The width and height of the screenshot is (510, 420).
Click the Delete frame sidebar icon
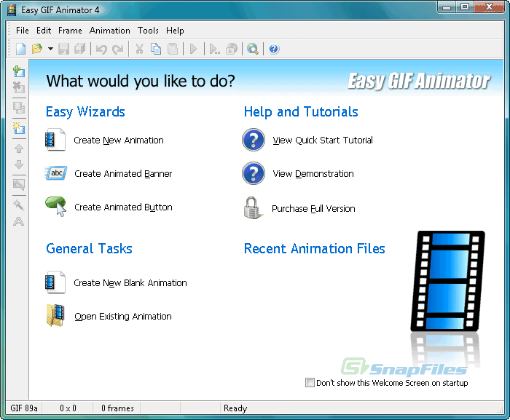coord(19,87)
